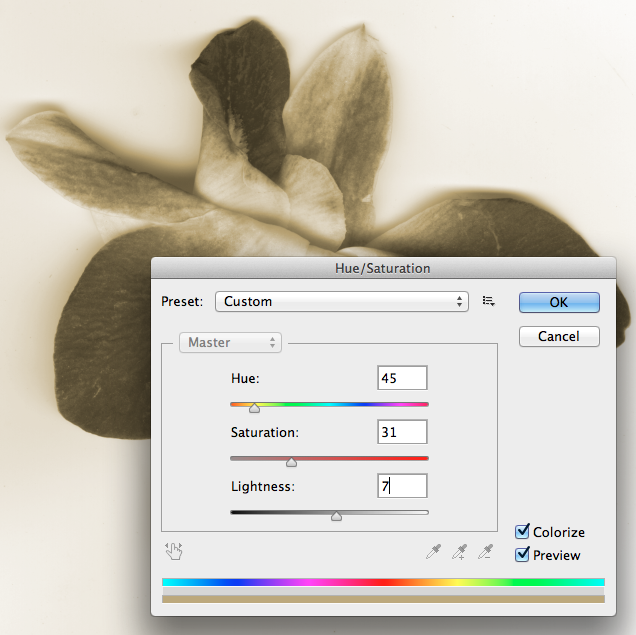Expand the Master channel dropdown
Image resolution: width=636 pixels, height=635 pixels.
(230, 342)
